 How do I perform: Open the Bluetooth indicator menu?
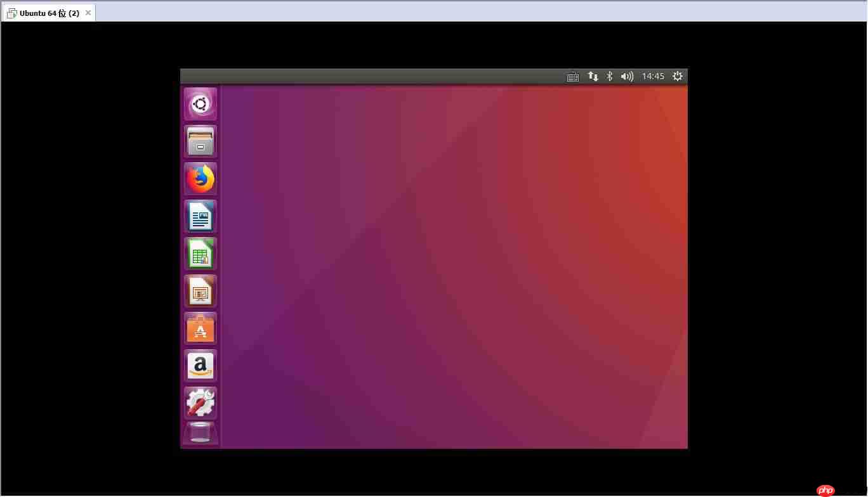tap(610, 77)
